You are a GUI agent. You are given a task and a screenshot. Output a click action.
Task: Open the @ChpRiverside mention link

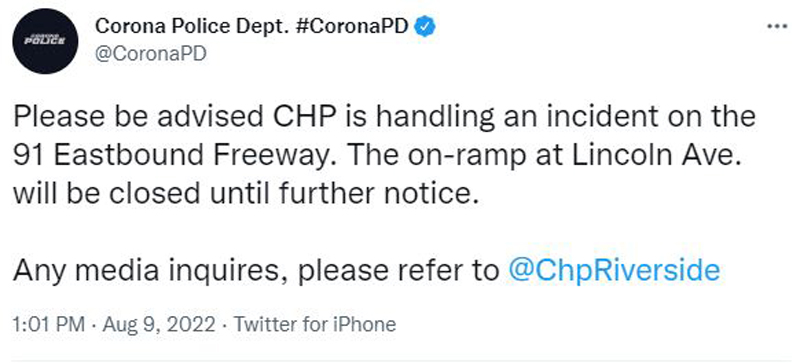pyautogui.click(x=614, y=270)
